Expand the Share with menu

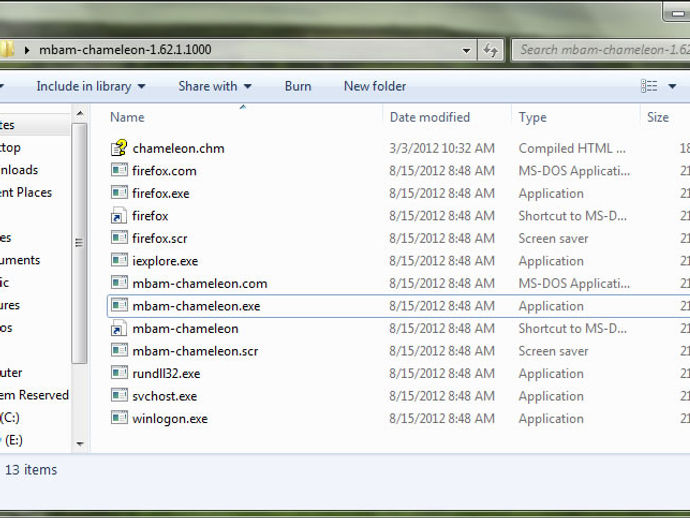pos(215,86)
